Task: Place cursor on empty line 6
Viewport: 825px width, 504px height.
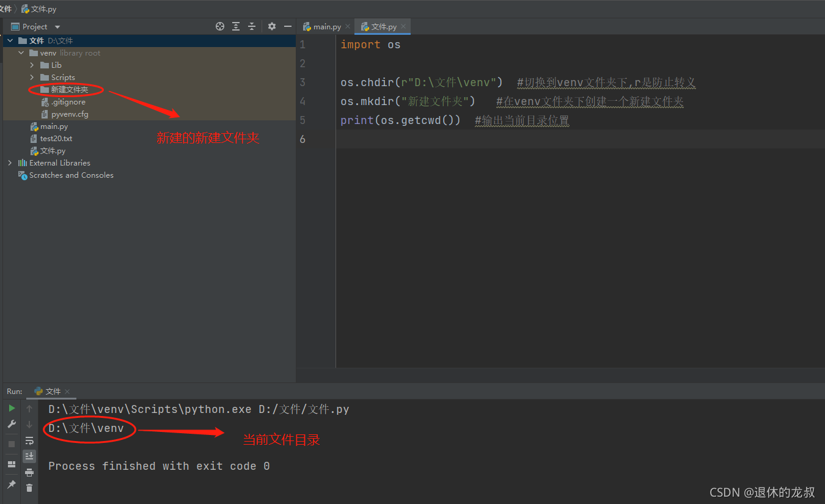Action: [x=579, y=139]
